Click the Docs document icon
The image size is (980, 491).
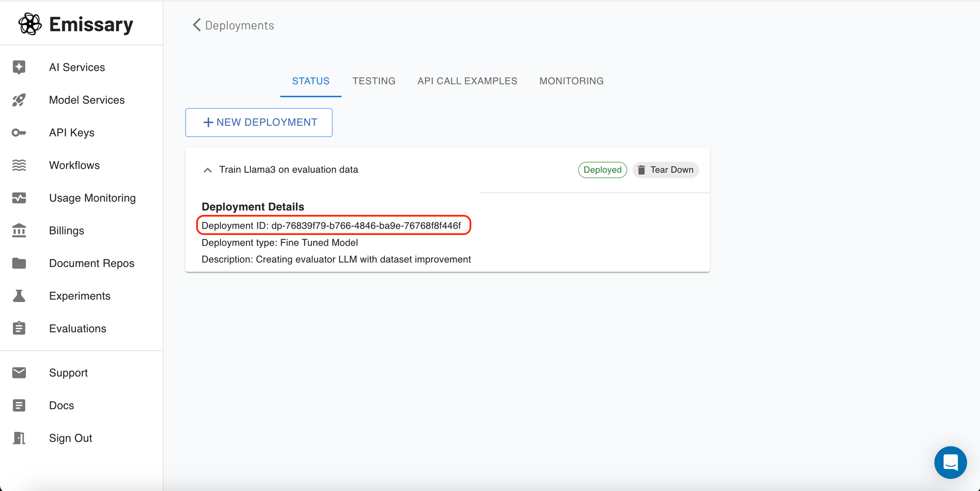tap(19, 405)
